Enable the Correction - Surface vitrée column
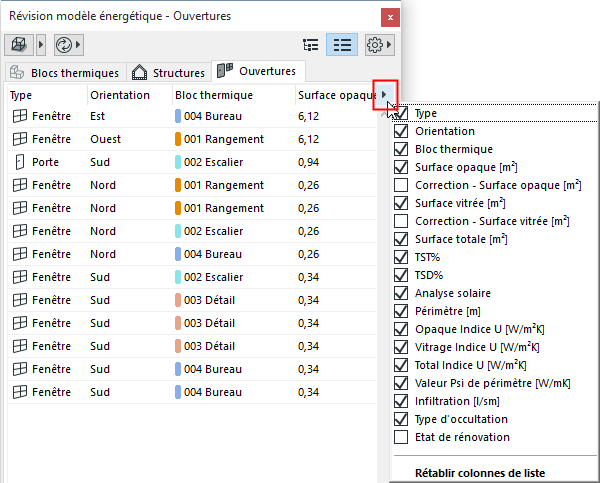 401,221
